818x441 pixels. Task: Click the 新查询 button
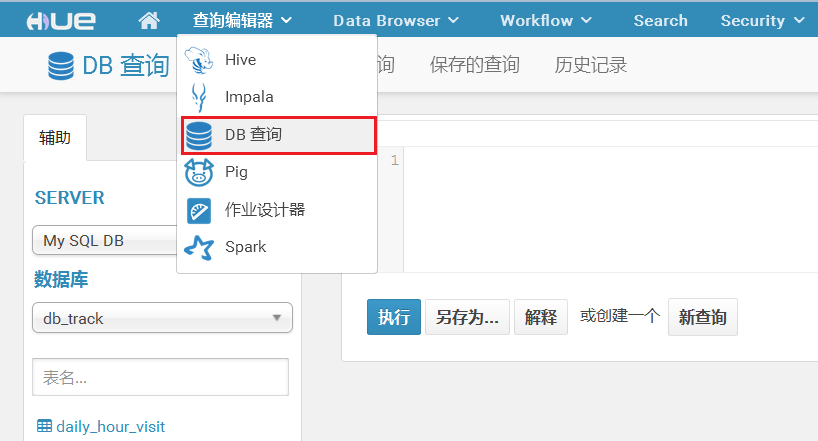[703, 317]
